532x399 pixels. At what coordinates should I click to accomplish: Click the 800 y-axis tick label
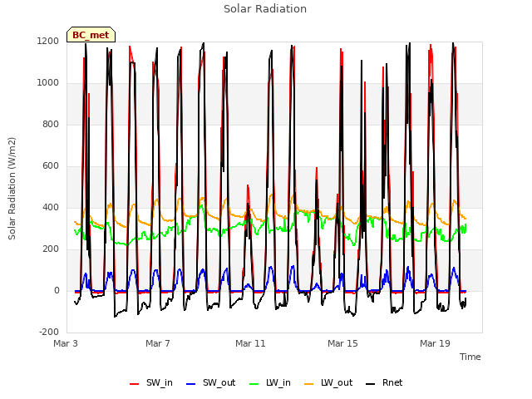[x=51, y=125]
